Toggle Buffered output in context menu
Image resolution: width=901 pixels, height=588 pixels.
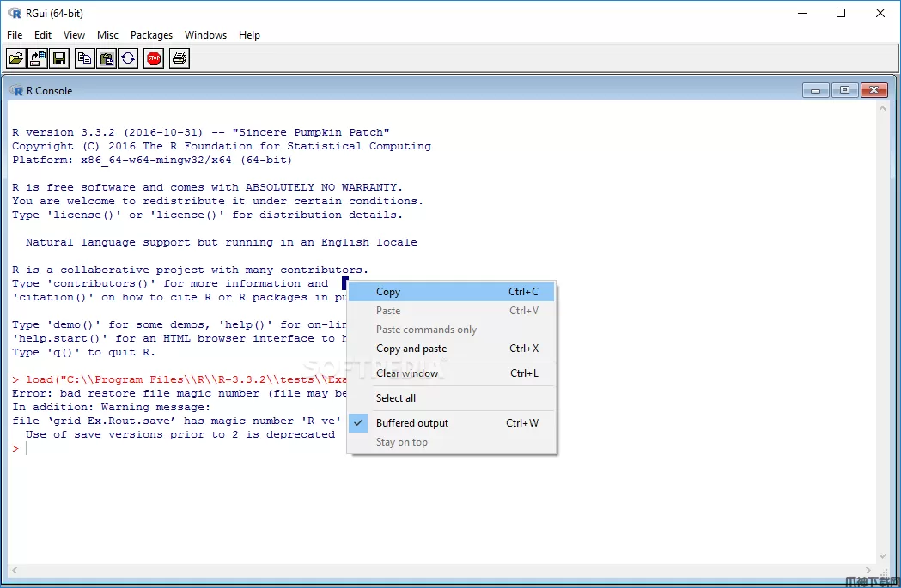[412, 423]
